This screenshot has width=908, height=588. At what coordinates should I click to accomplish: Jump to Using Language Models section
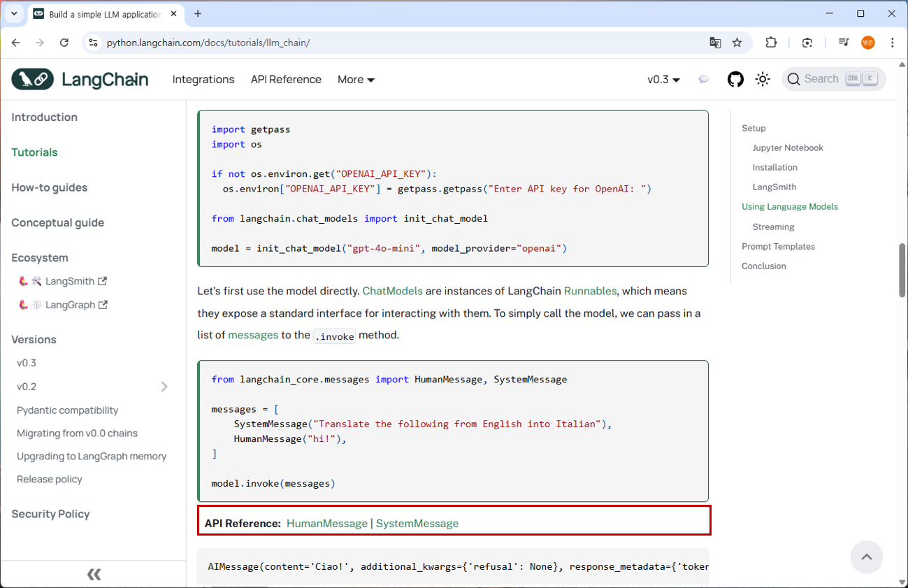click(x=790, y=206)
